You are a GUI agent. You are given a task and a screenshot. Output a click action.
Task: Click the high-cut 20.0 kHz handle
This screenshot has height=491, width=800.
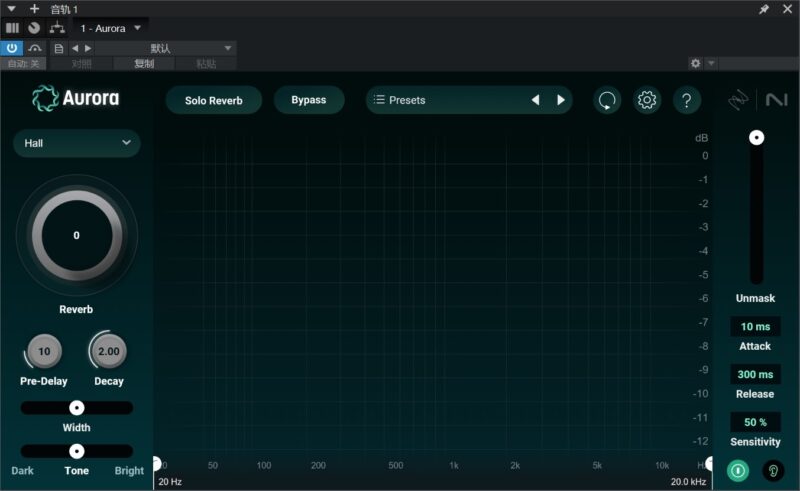point(709,464)
